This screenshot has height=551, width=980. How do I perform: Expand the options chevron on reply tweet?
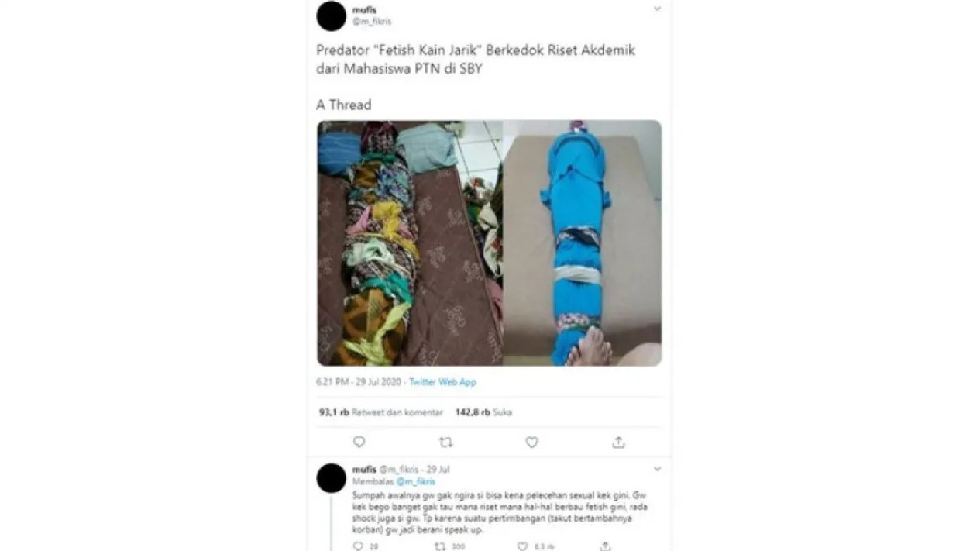tap(657, 469)
